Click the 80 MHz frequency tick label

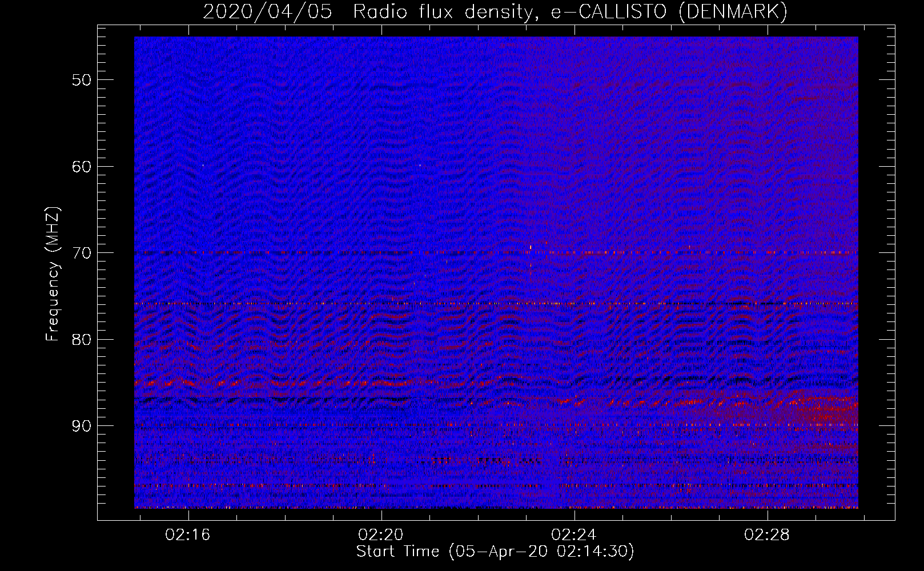[x=81, y=340]
